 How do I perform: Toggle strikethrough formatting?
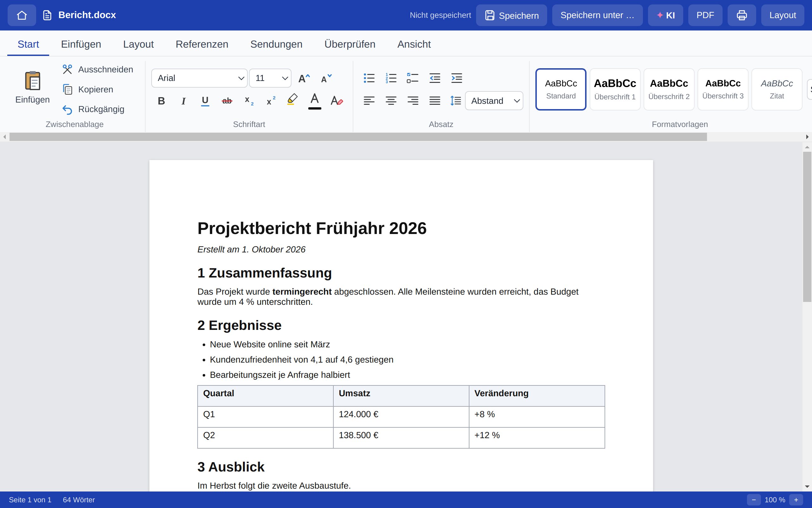227,101
